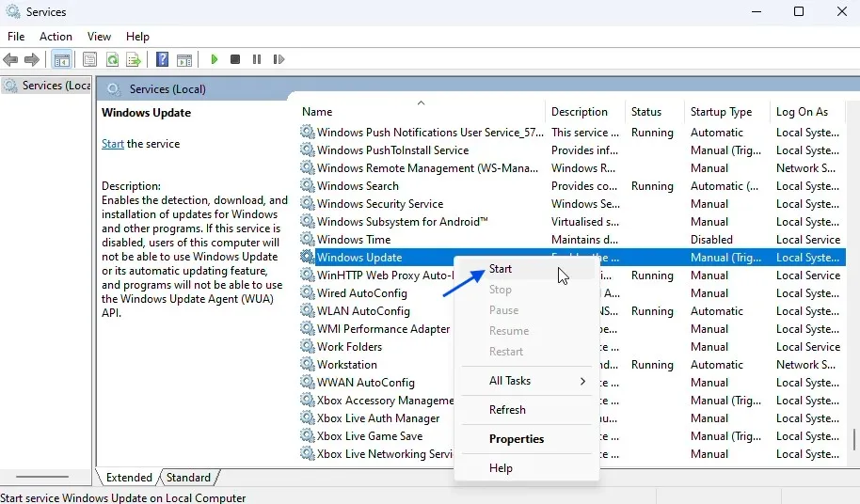Click the Services (Local) header gear icon

coord(114,88)
